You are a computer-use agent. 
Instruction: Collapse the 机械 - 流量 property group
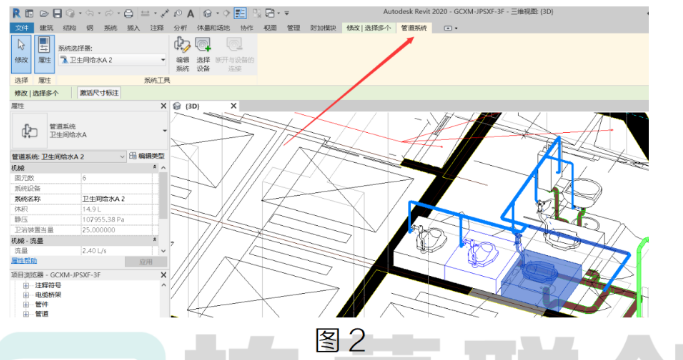coord(154,240)
